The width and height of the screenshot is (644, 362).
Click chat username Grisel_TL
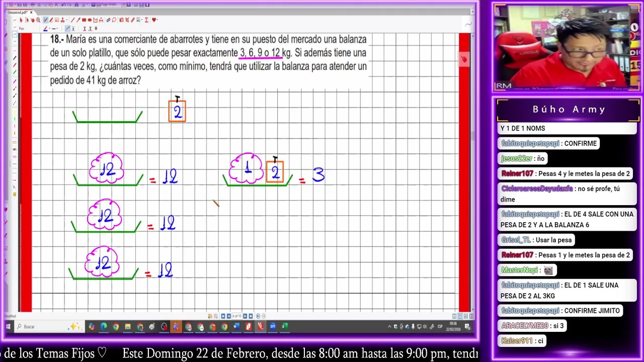(x=516, y=240)
